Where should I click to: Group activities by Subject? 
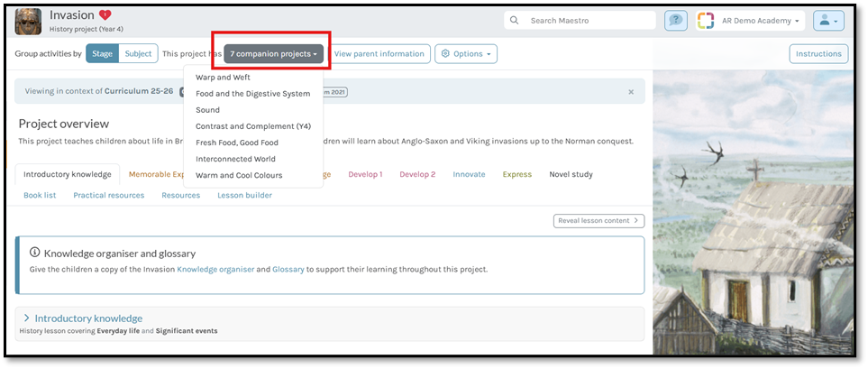click(138, 54)
